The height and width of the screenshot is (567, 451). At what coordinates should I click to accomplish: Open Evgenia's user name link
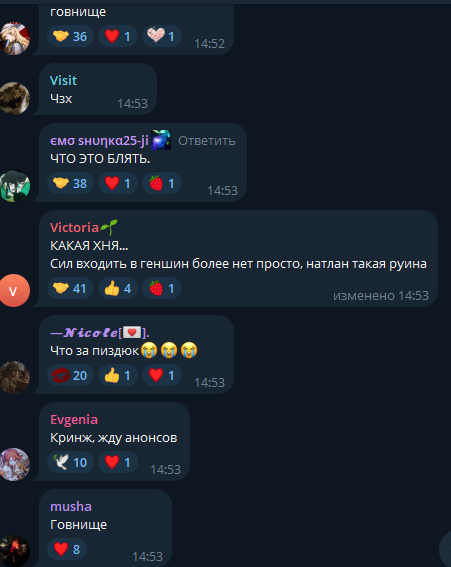[74, 419]
